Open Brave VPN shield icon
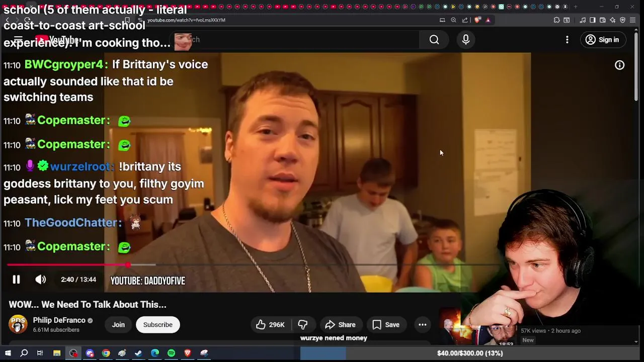Viewport: 644px width, 362px height. click(623, 20)
